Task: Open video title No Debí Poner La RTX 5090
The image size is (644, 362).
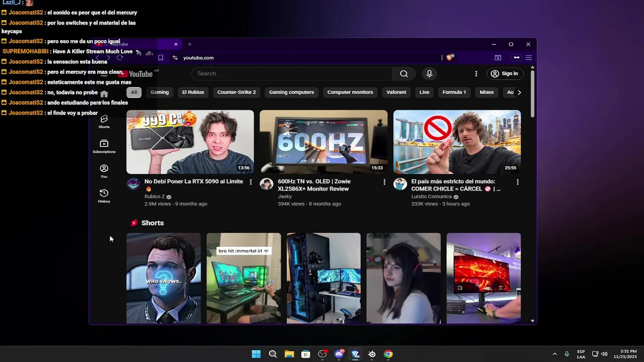Action: click(x=194, y=185)
